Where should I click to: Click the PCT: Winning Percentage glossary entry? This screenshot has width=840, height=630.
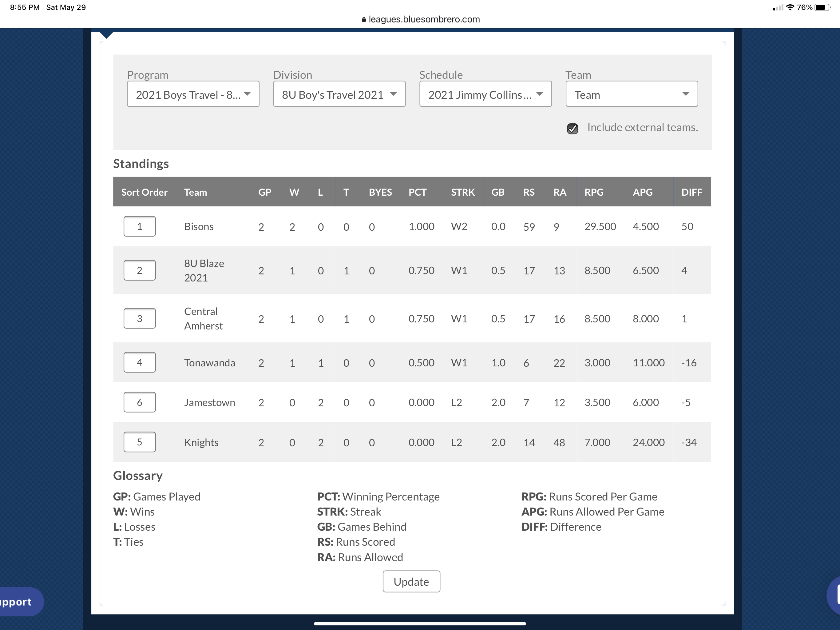click(x=378, y=496)
